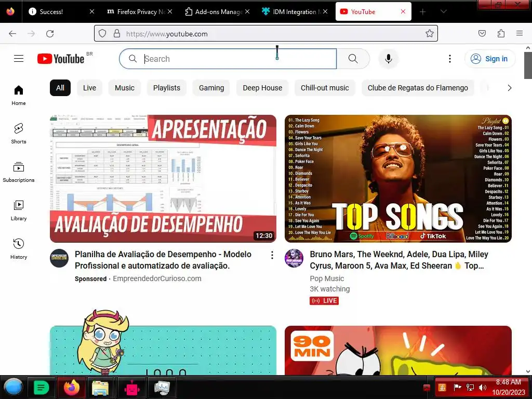The image size is (532, 399).
Task: Start voice search with the microphone
Action: 389,59
